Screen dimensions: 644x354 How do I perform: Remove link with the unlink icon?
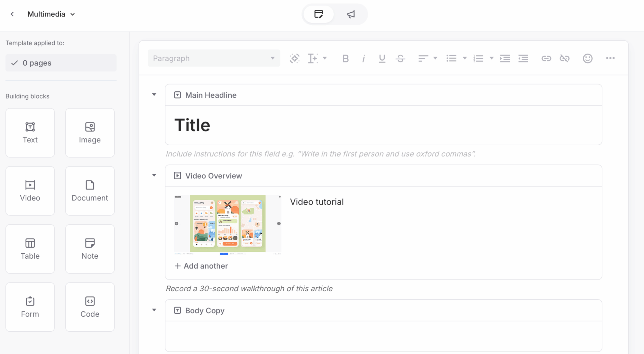(x=565, y=58)
